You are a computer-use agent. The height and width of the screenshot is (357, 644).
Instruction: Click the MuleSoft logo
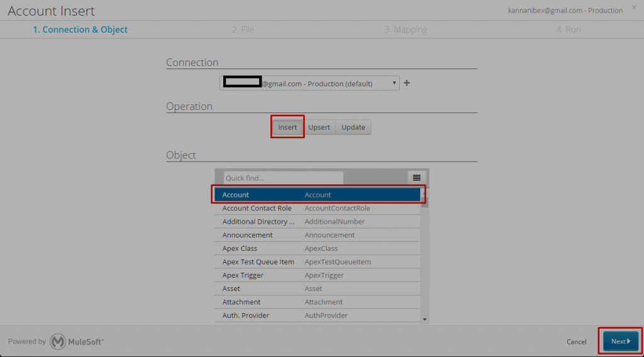pos(77,341)
